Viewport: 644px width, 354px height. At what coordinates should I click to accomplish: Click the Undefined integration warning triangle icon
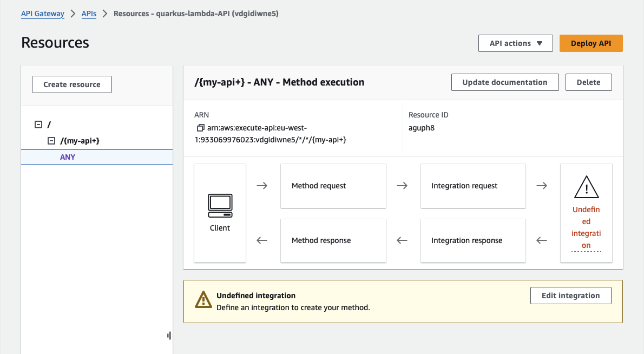pyautogui.click(x=586, y=187)
